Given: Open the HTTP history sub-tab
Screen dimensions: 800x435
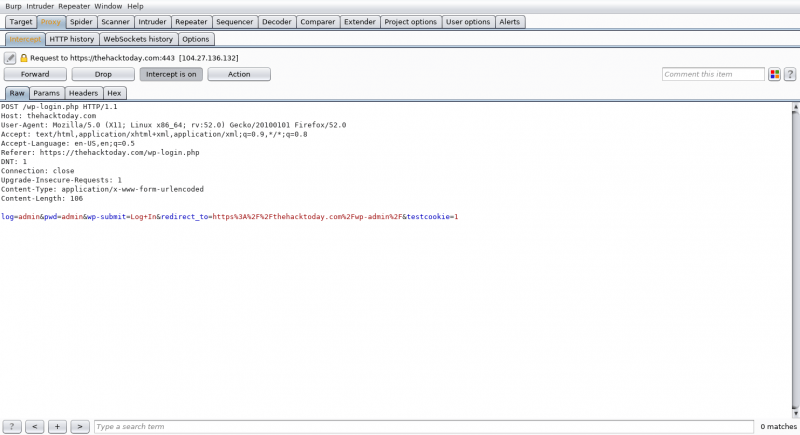Looking at the screenshot, I should pyautogui.click(x=72, y=39).
